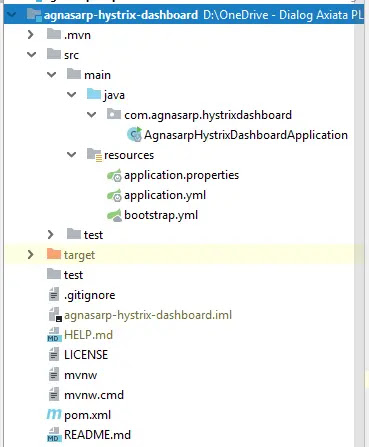
Task: Select the pom.xml file name
Action: click(87, 415)
